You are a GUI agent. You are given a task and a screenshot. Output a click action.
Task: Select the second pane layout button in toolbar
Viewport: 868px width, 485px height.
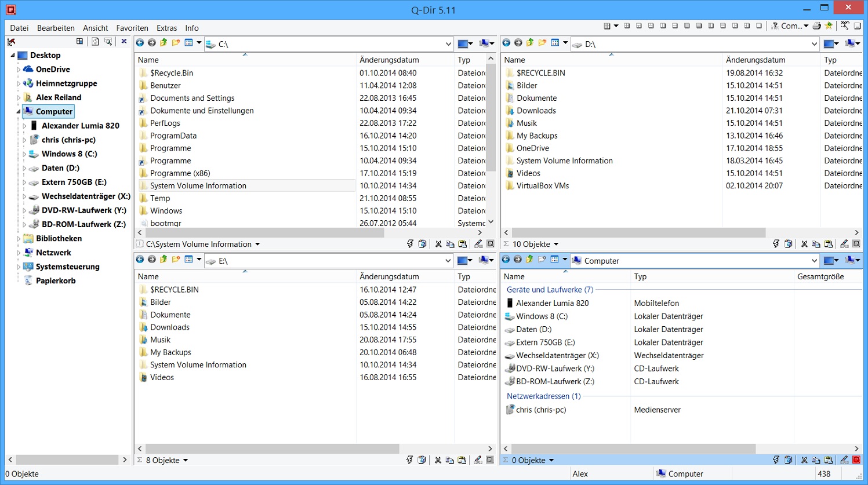[x=638, y=26]
